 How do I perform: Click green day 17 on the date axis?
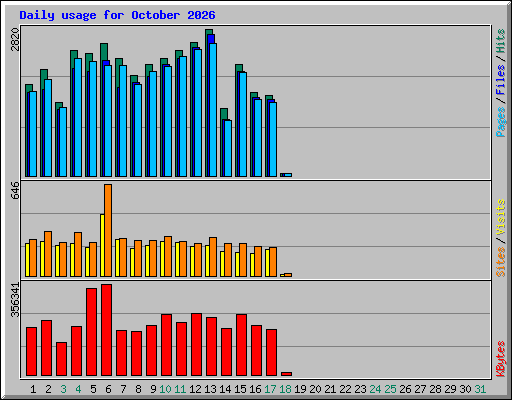270,389
